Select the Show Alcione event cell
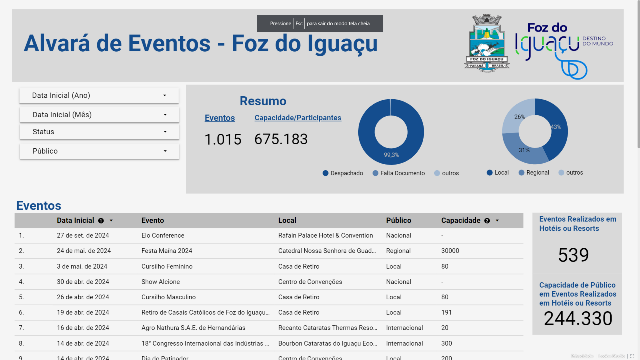This screenshot has height=360, width=640. tap(160, 282)
